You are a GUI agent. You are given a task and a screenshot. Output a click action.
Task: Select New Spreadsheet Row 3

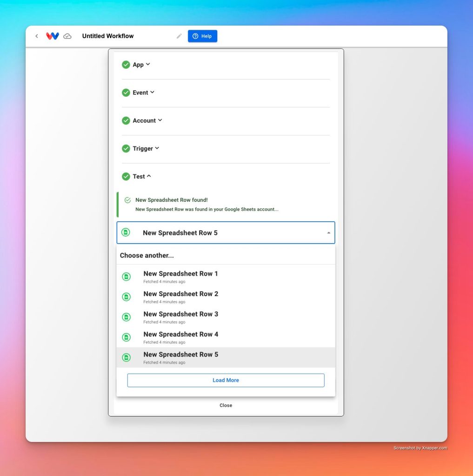click(x=226, y=317)
